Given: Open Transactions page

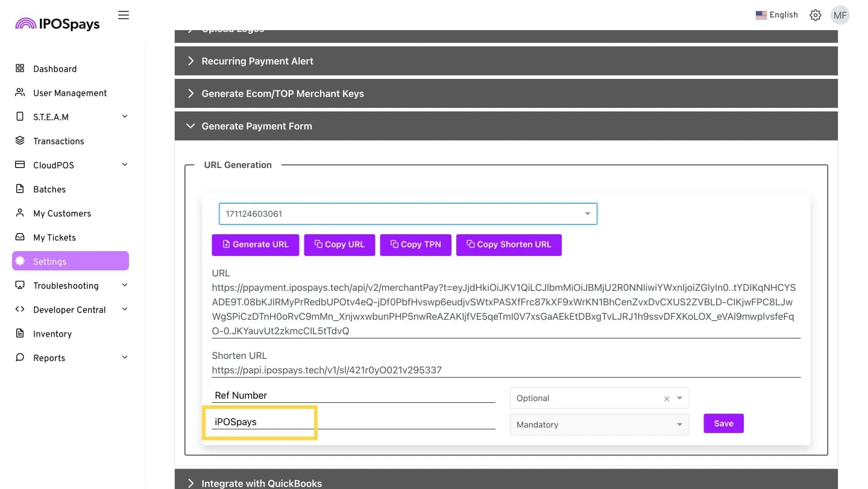Looking at the screenshot, I should pos(58,141).
